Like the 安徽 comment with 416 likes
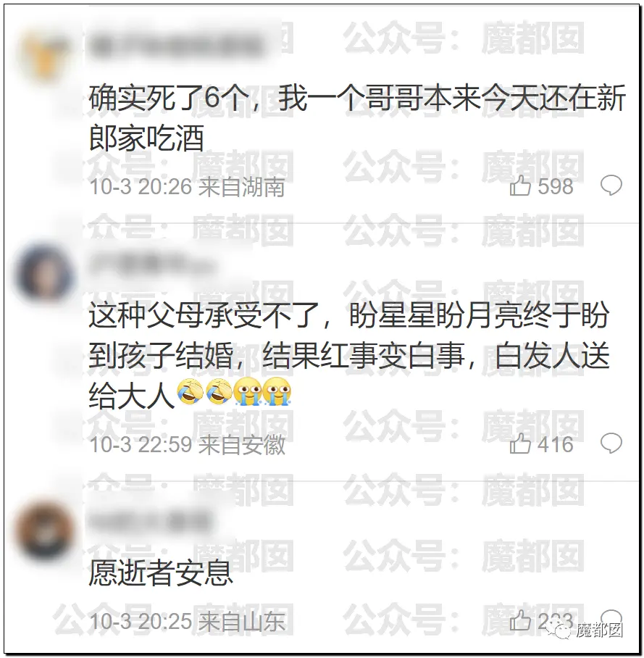 tap(520, 443)
